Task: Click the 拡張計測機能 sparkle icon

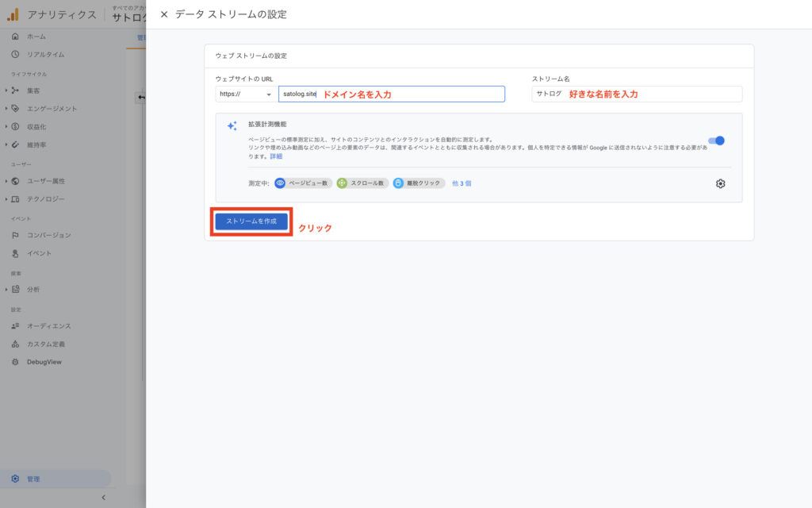Action: pyautogui.click(x=232, y=125)
